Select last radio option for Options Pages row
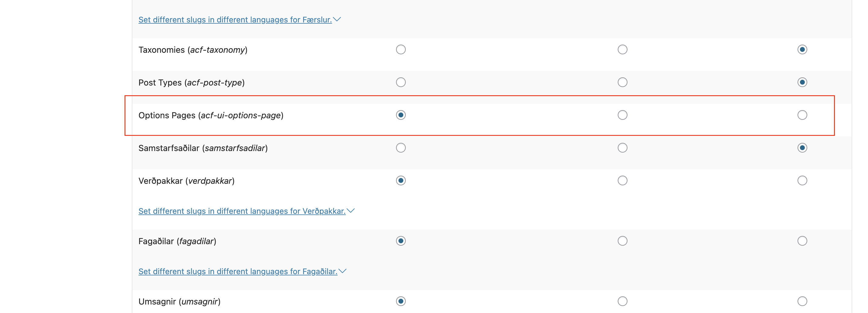The height and width of the screenshot is (313, 868). point(802,115)
